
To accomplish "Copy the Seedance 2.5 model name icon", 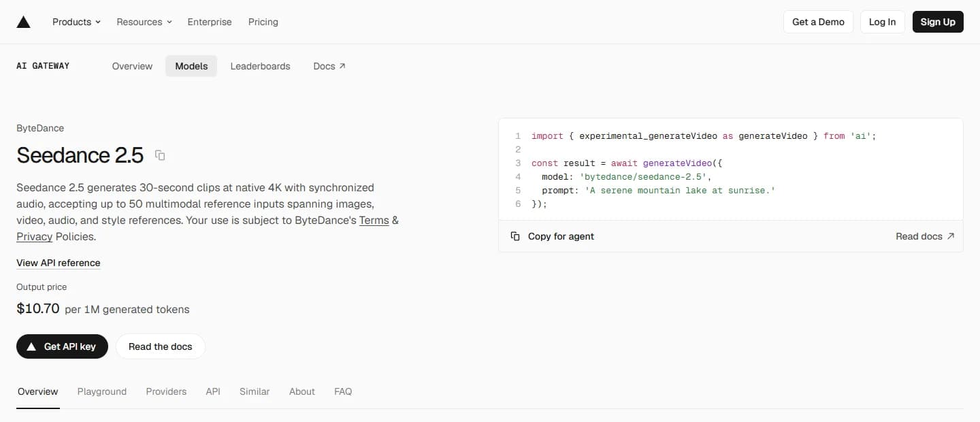I will click(x=160, y=155).
